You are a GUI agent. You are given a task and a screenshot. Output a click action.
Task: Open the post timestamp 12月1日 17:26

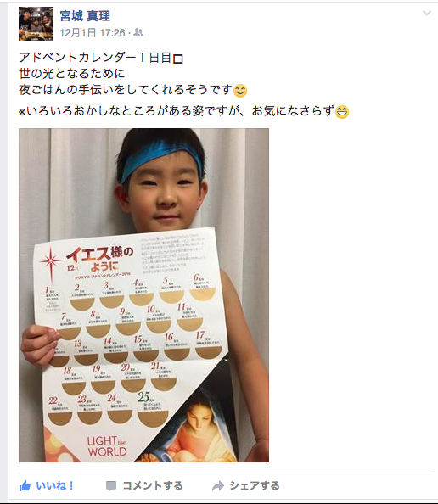click(93, 32)
